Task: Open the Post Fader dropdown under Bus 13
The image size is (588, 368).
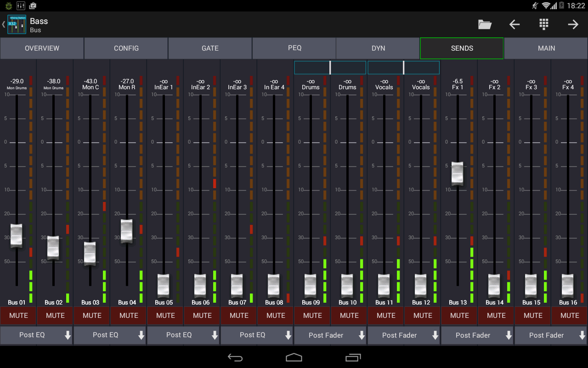Action: click(x=477, y=335)
